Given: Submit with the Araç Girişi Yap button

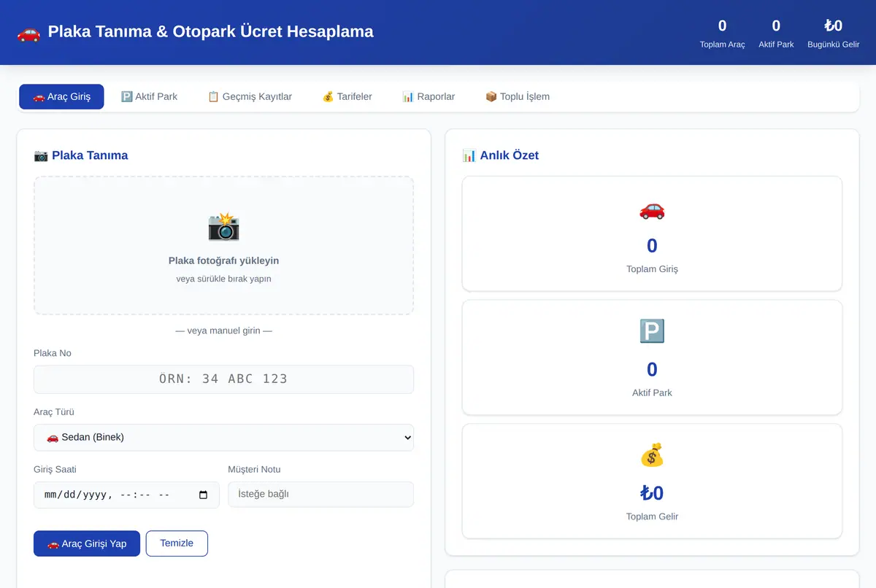Looking at the screenshot, I should [x=87, y=543].
